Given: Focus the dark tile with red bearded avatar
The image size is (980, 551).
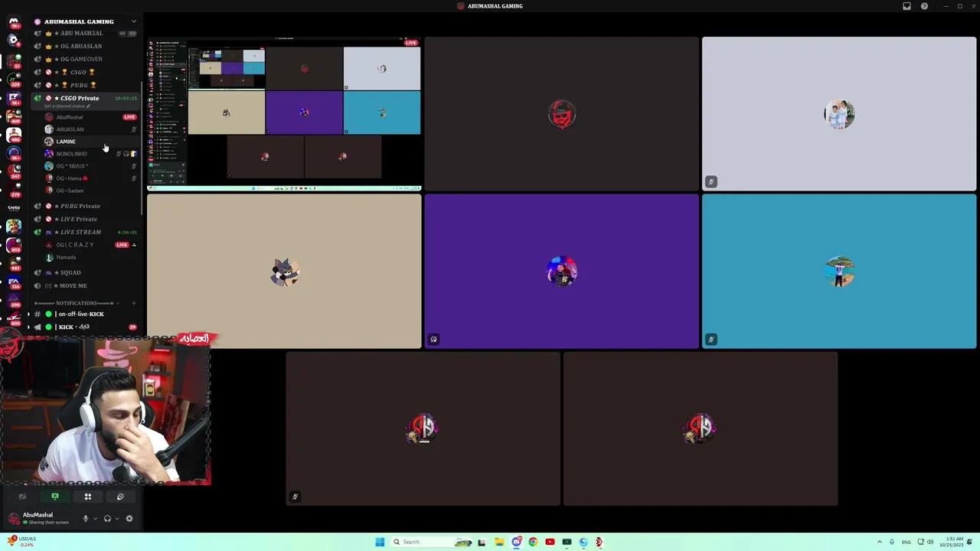Looking at the screenshot, I should pyautogui.click(x=562, y=113).
